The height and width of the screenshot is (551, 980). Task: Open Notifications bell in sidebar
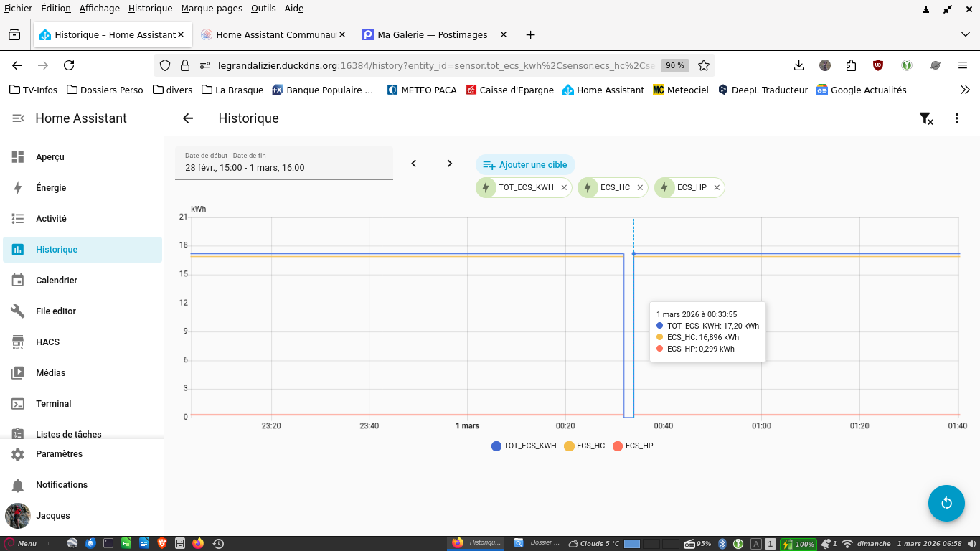pyautogui.click(x=61, y=485)
